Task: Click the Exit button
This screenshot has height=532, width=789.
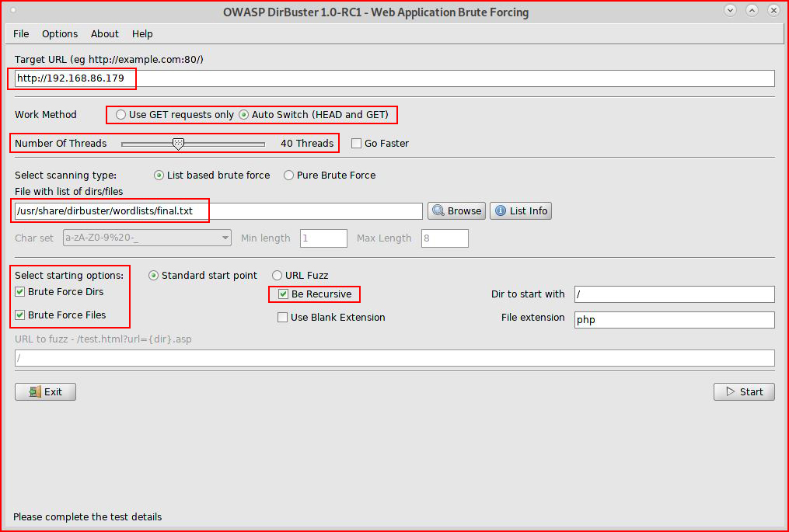Action: (45, 391)
